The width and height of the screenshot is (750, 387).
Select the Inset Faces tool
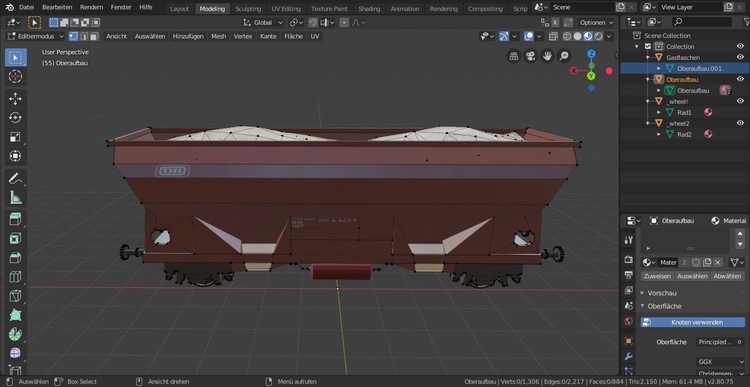coord(16,239)
